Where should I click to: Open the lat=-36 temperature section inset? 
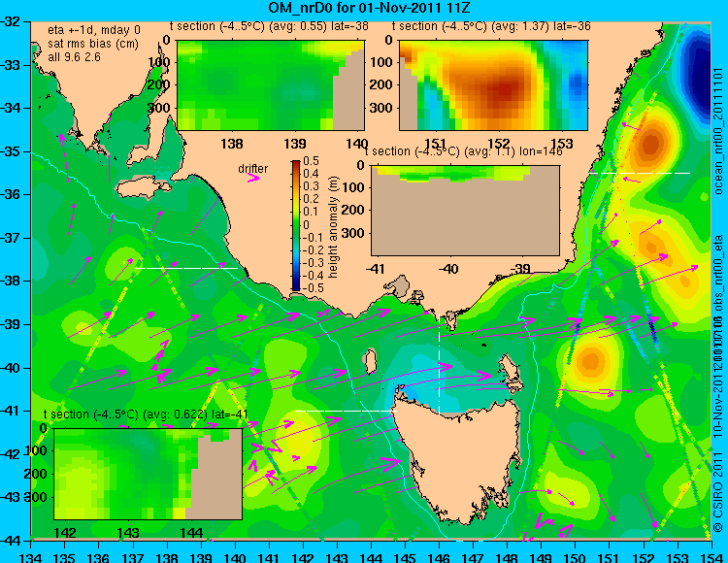[493, 85]
